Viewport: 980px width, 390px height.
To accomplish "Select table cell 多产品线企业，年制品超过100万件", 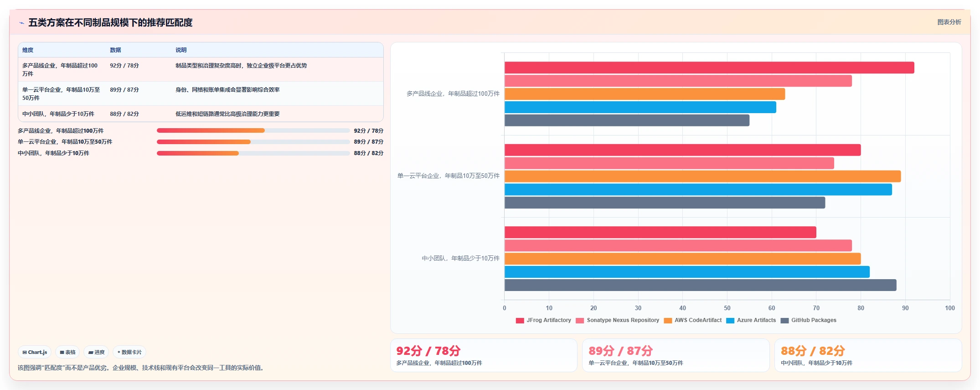I will click(x=62, y=70).
